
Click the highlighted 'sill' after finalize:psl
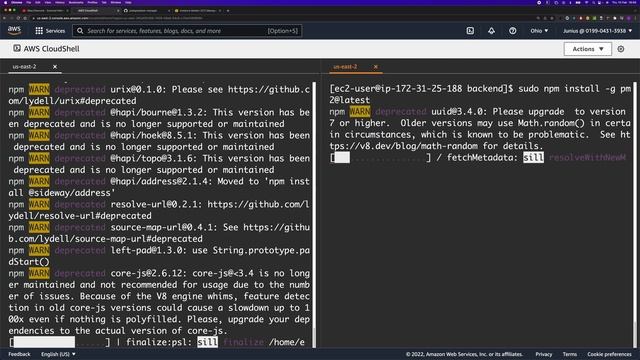pyautogui.click(x=207, y=342)
